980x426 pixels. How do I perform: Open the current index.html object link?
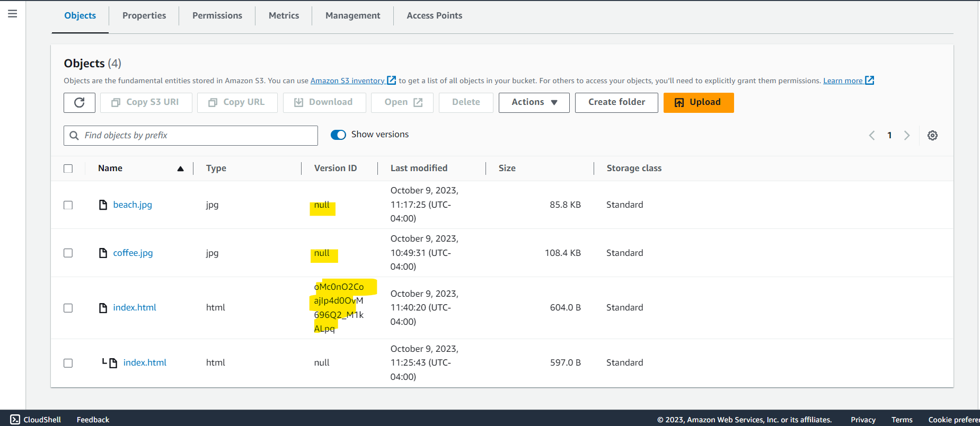pos(135,308)
